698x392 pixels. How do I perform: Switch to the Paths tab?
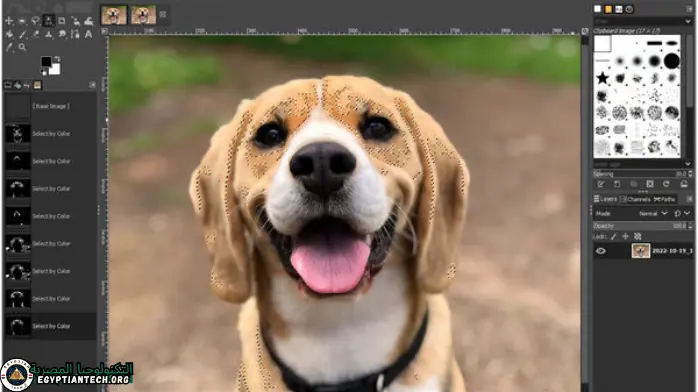pos(665,199)
